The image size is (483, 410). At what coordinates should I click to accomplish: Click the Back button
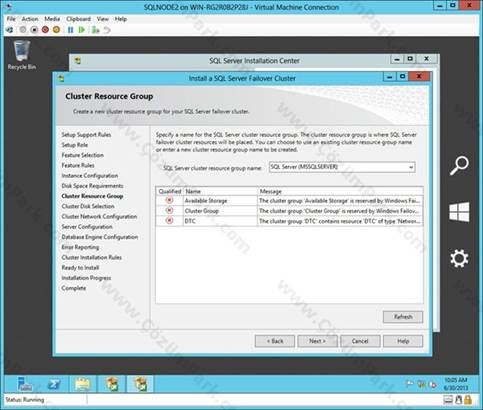(x=275, y=341)
